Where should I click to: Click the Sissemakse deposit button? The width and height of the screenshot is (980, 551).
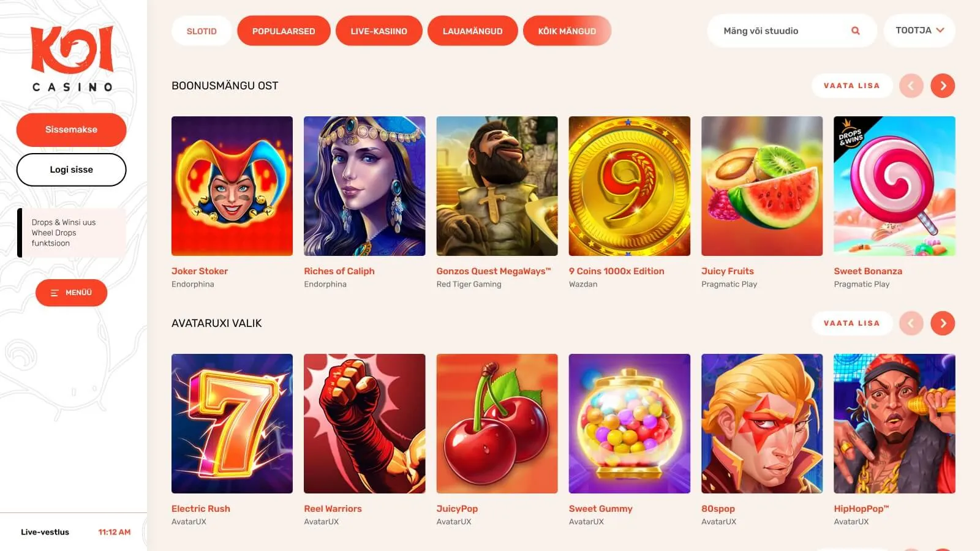click(x=71, y=130)
